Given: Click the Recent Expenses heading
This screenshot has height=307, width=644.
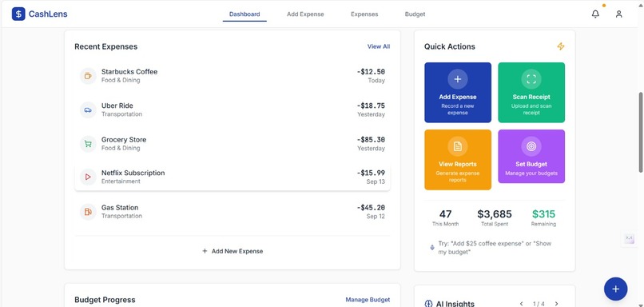Looking at the screenshot, I should 106,46.
